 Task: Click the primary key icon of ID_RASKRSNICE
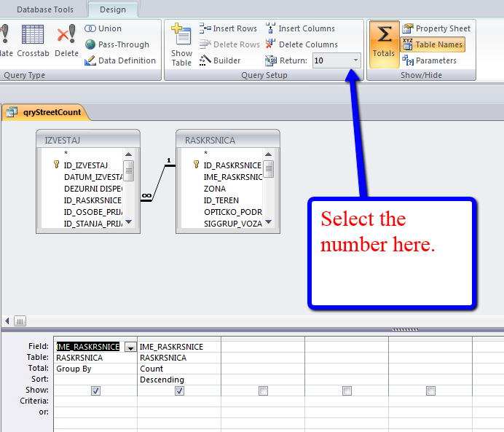(196, 165)
